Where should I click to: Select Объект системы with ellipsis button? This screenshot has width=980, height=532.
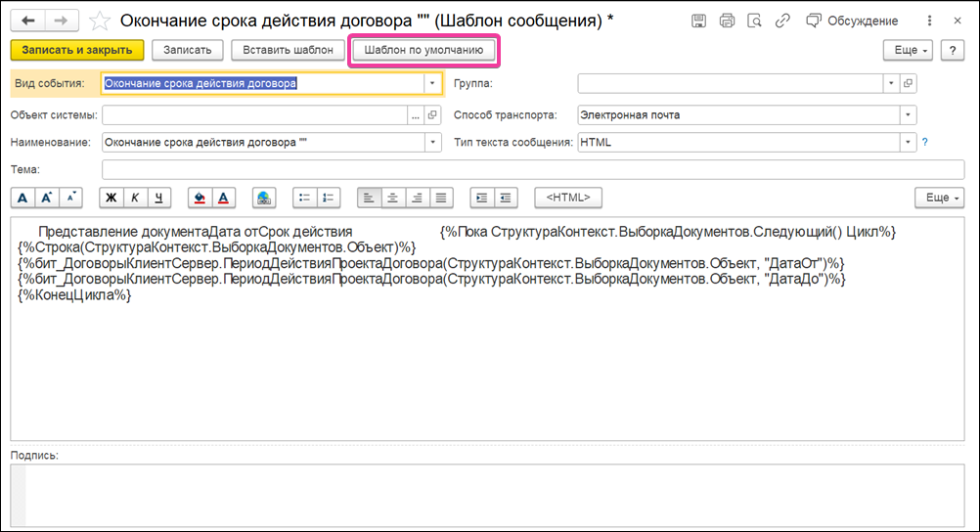coord(416,115)
